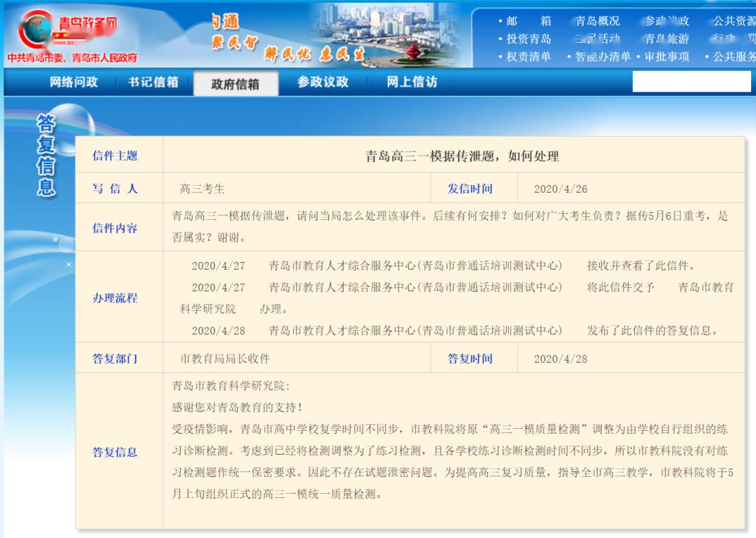Click the process entry 将此信件交予
Screen dimensions: 756x538
click(620, 287)
